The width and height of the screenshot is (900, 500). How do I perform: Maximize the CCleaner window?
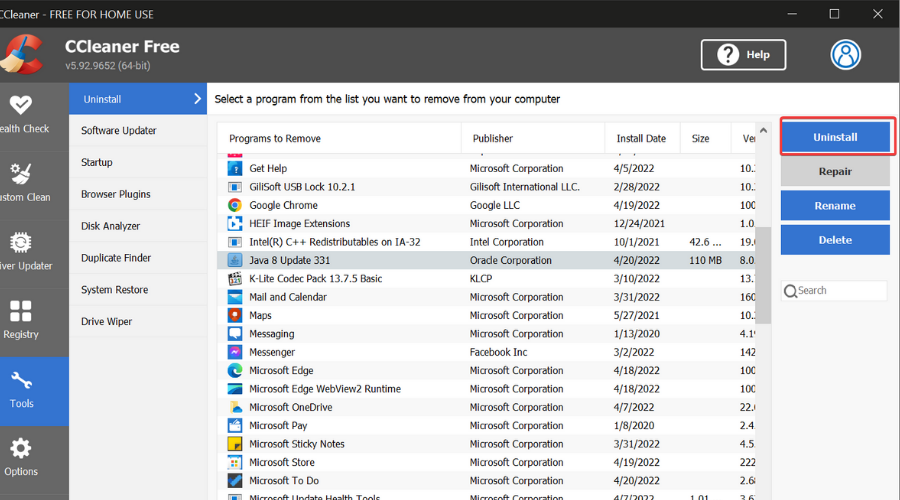click(834, 14)
